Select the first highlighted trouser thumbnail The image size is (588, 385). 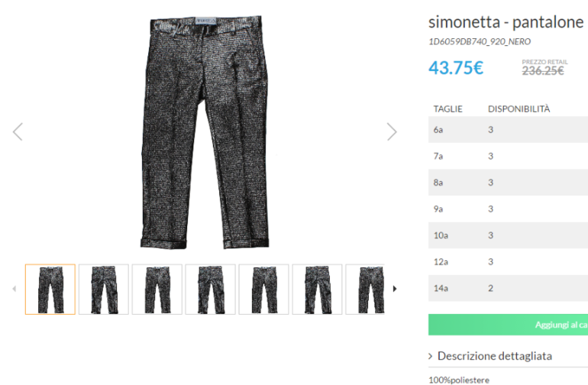pos(50,290)
